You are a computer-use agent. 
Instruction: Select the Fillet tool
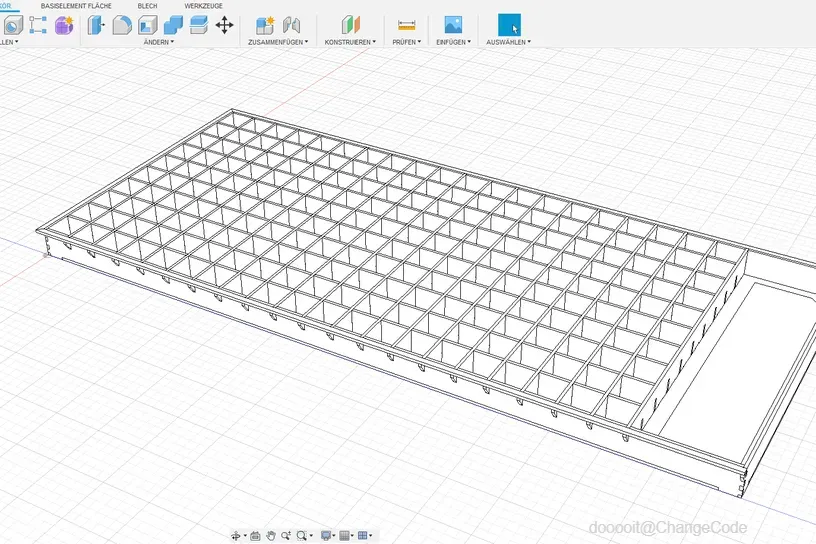click(122, 25)
